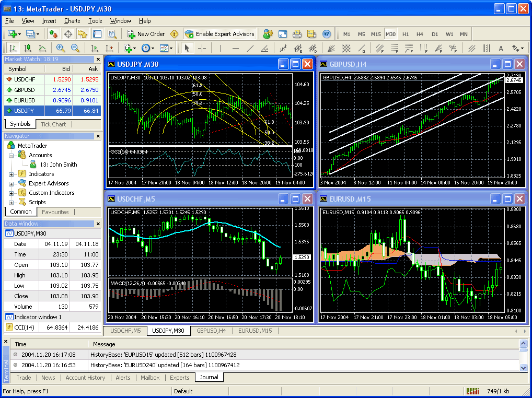
Task: Select the Crosshair cursor tool
Action: click(x=202, y=48)
